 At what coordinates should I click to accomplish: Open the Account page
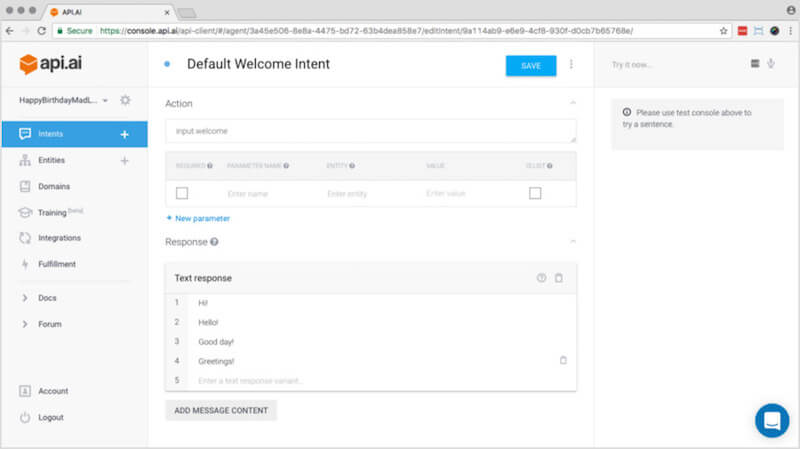53,391
